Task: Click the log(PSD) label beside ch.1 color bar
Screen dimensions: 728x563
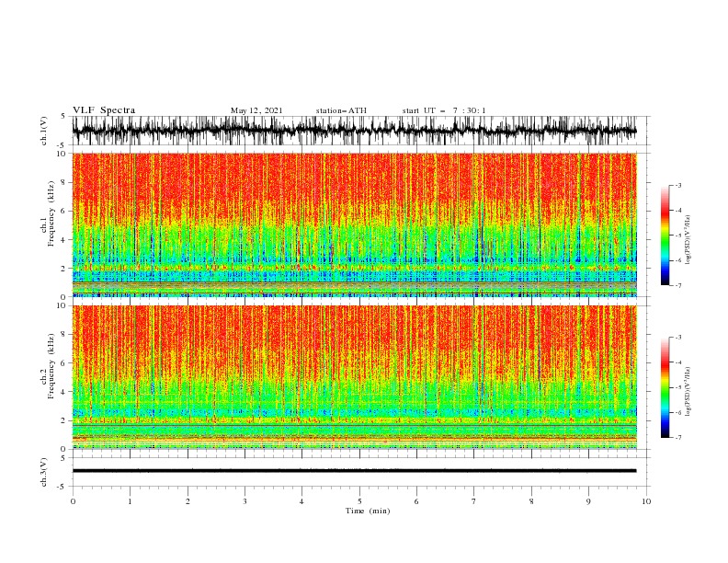Action: (688, 240)
